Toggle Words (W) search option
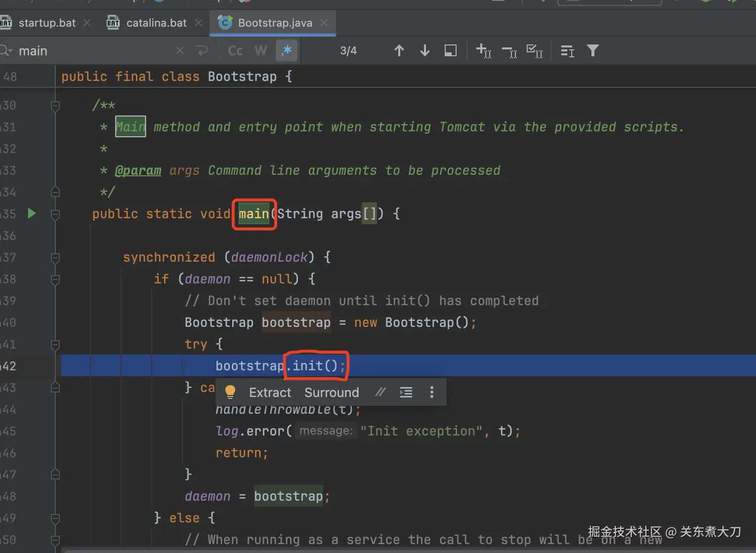The image size is (756, 553). (x=261, y=50)
